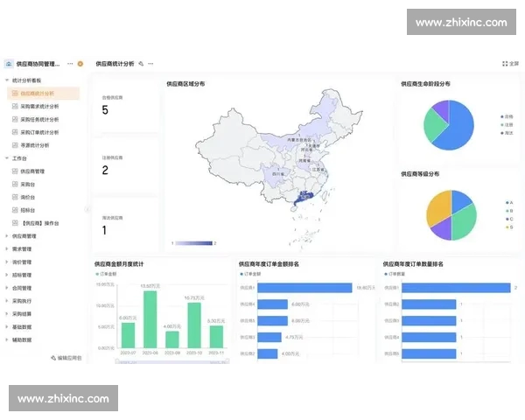Click the page icon next to 询价台
The height and width of the screenshot is (420, 525).
click(15, 197)
